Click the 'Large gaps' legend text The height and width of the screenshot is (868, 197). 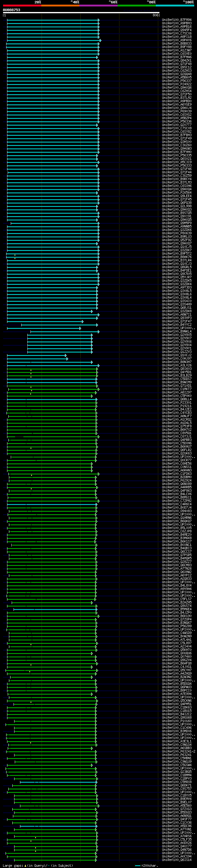click(x=13, y=865)
